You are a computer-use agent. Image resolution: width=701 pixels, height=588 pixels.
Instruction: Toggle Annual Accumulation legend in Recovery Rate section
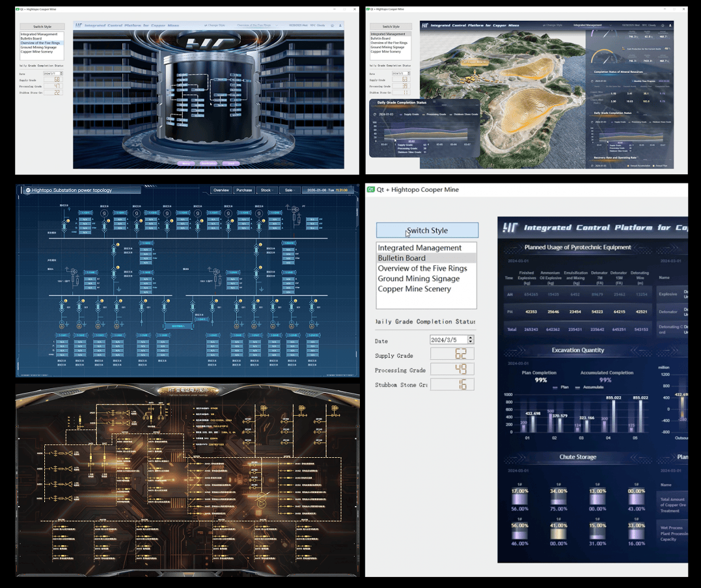(x=639, y=166)
